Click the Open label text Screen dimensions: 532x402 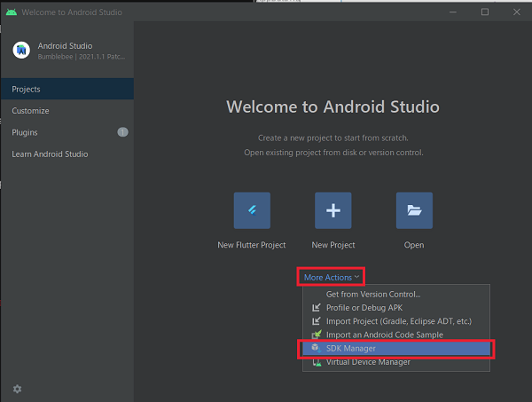coord(414,245)
